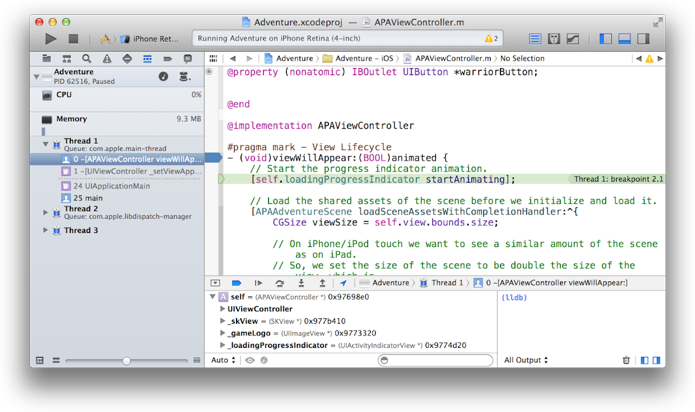Select the Version editor button
This screenshot has height=412, width=695.
coord(573,39)
